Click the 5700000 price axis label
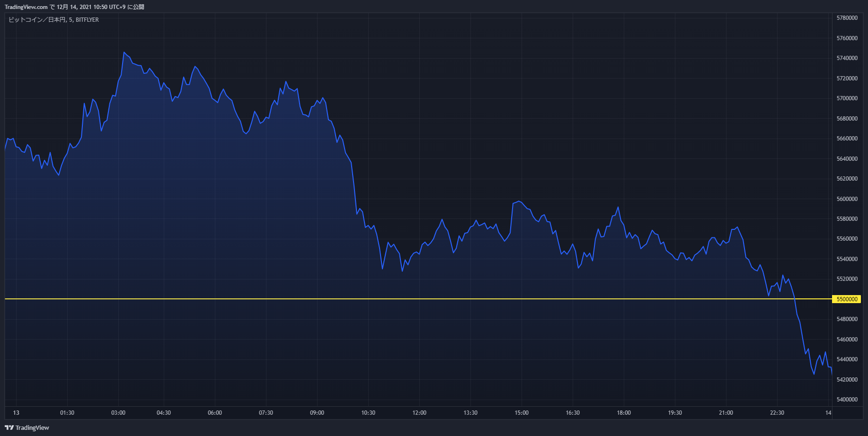This screenshot has height=436, width=868. [x=847, y=98]
